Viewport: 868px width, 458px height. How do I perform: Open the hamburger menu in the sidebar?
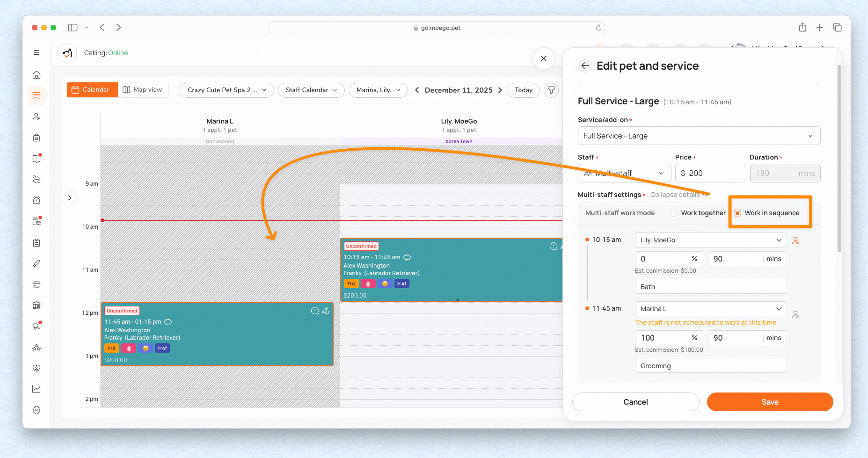[x=36, y=53]
